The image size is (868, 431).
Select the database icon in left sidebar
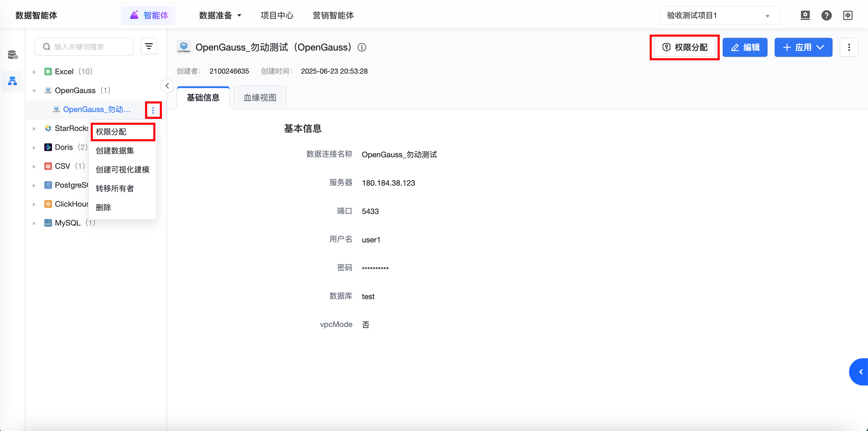tap(12, 55)
